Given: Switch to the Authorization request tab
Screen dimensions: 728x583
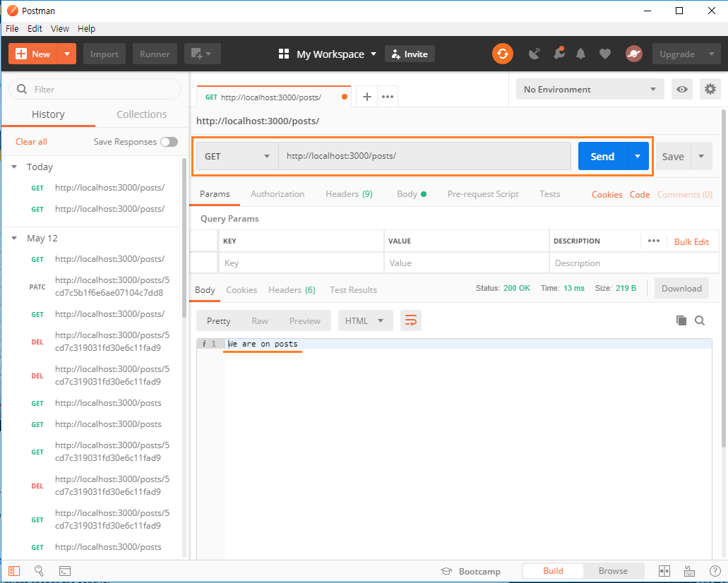Looking at the screenshot, I should (278, 194).
